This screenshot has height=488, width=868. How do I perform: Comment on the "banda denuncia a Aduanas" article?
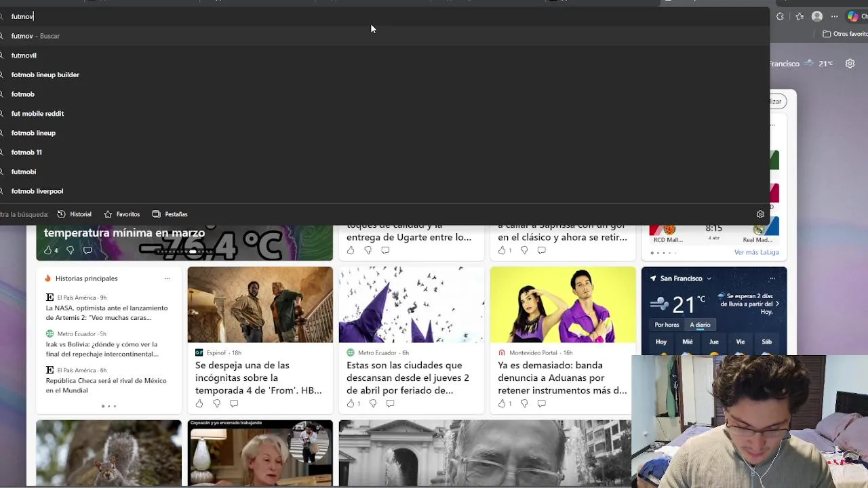click(541, 403)
